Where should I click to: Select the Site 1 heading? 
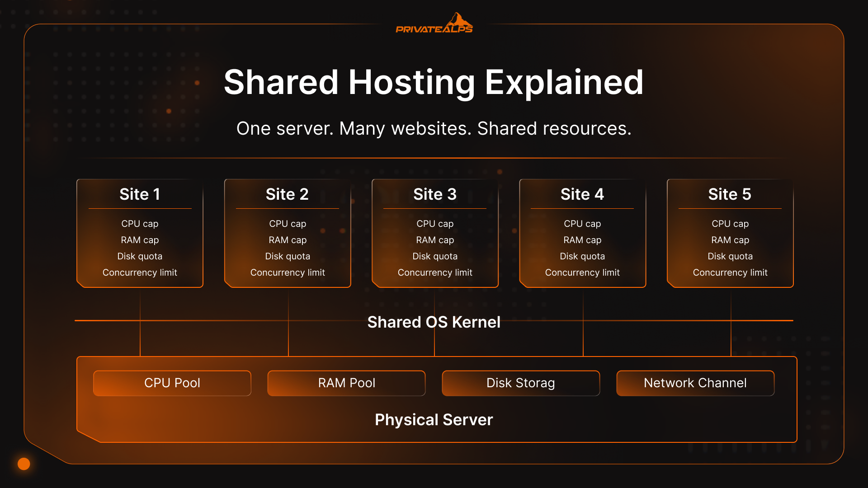pos(140,194)
